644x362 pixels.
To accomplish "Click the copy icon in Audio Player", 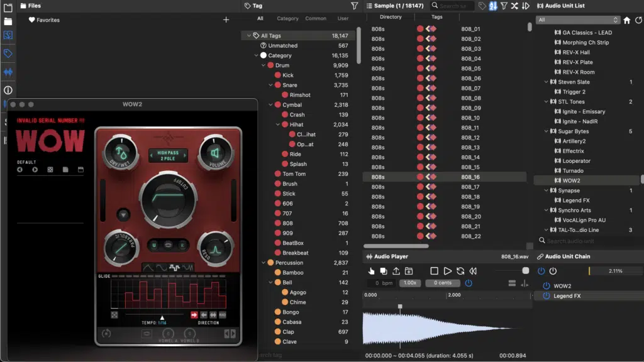I will pyautogui.click(x=384, y=271).
